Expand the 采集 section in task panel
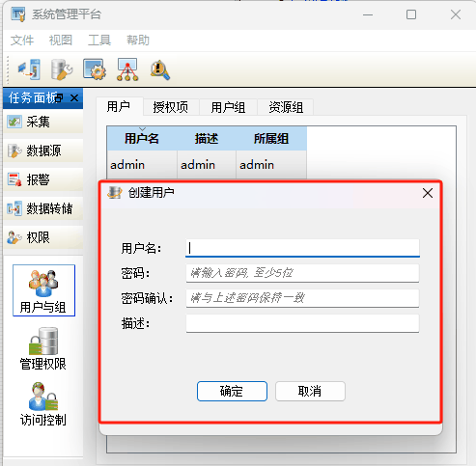This screenshot has width=476, height=466. point(43,122)
